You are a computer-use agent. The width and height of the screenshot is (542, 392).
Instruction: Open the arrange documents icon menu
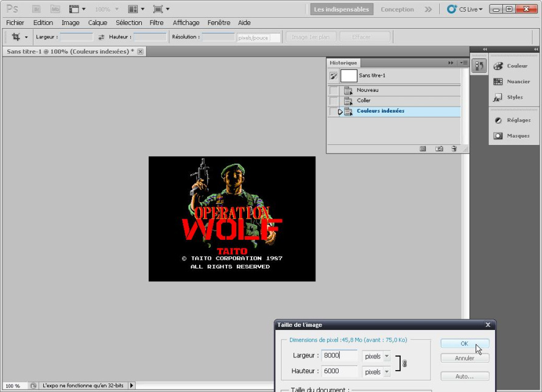click(x=136, y=9)
